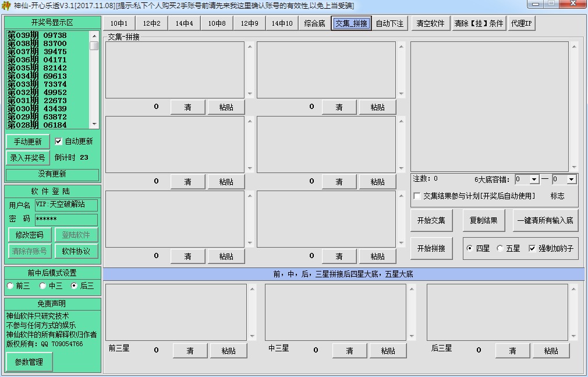
Task: Uncheck the 强制加豹子 option
Action: 532,248
